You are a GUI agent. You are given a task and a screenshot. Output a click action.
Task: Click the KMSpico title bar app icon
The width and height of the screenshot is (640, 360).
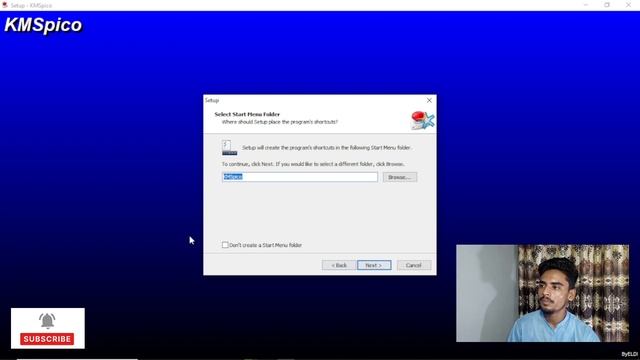5,5
